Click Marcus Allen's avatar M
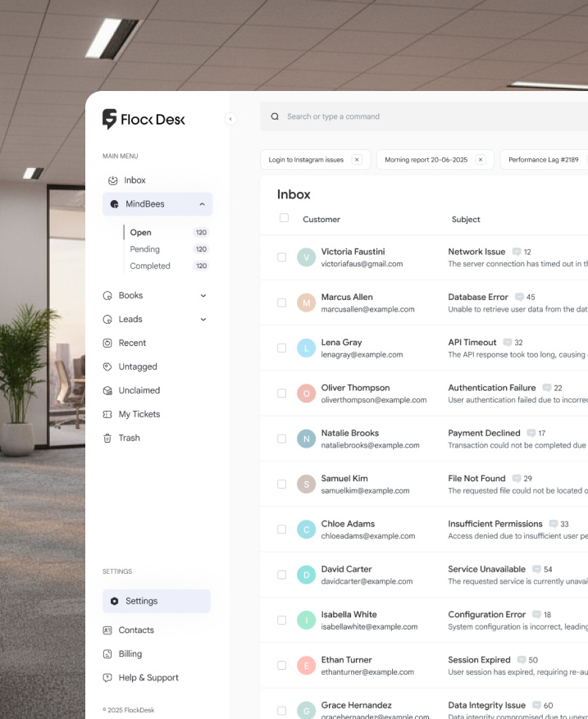The image size is (588, 719). click(307, 303)
